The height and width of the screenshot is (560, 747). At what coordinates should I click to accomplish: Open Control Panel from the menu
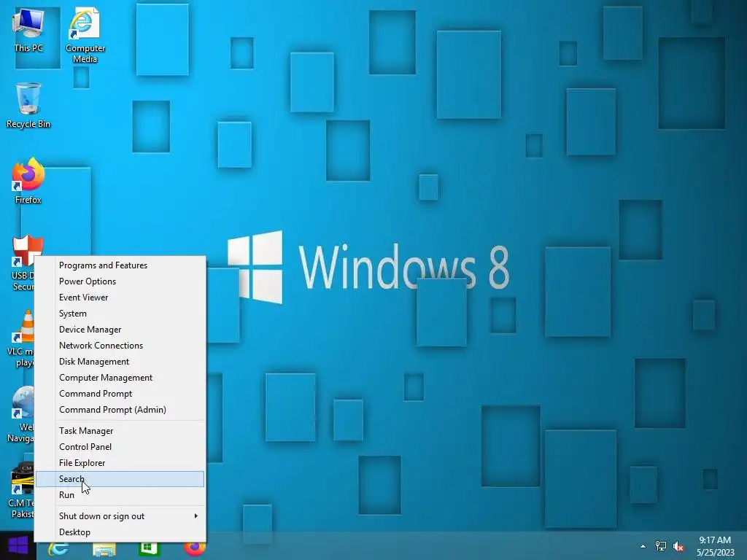120,447
